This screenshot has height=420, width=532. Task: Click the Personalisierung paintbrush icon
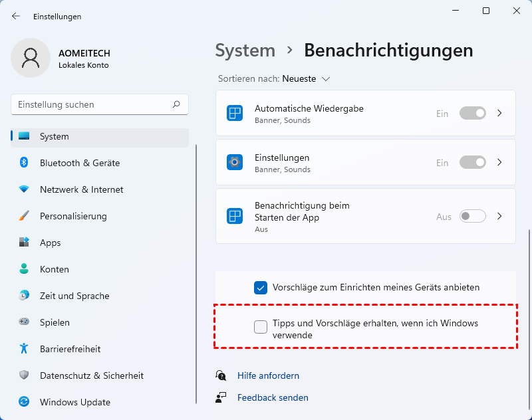(x=24, y=216)
